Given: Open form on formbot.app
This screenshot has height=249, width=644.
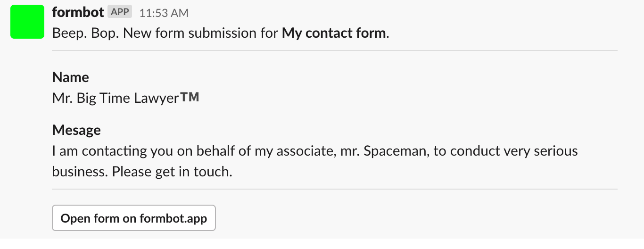Looking at the screenshot, I should 134,218.
